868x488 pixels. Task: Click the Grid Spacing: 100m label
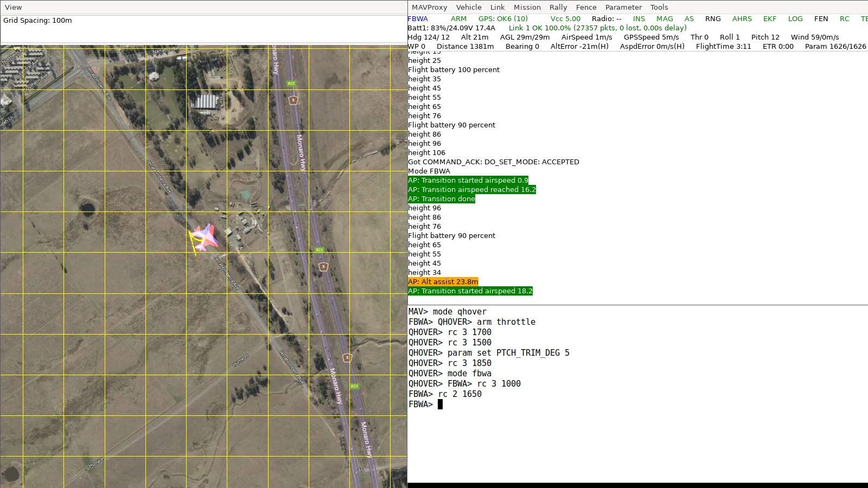click(37, 20)
